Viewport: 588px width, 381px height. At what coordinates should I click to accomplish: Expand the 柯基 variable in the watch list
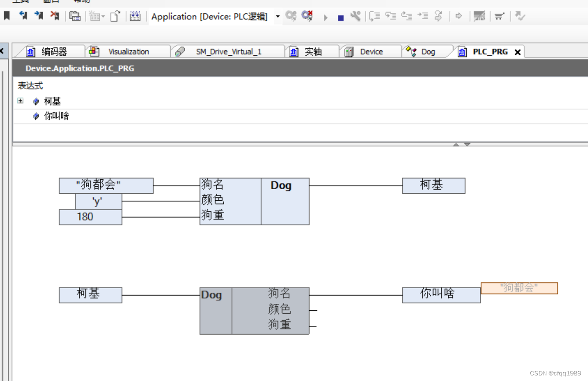pyautogui.click(x=19, y=101)
